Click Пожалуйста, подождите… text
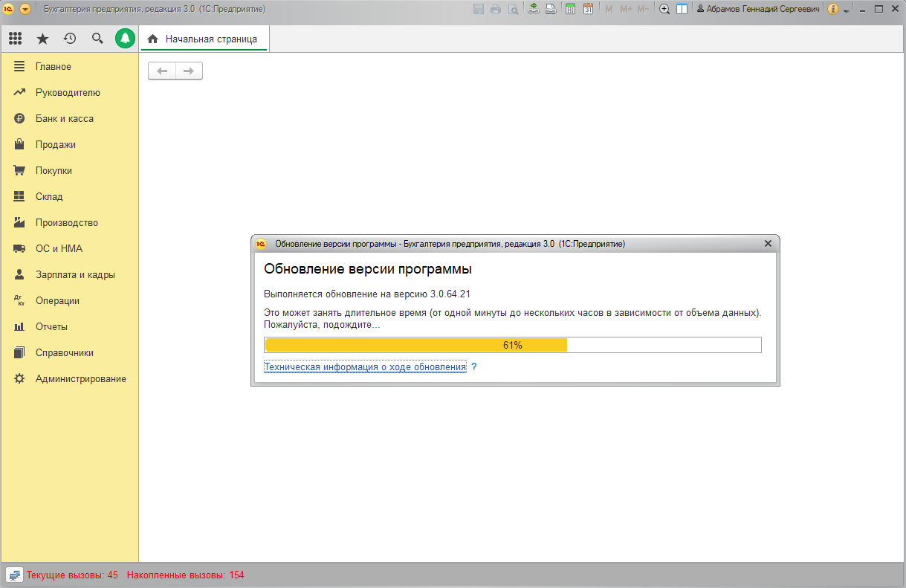Image resolution: width=906 pixels, height=588 pixels. pyautogui.click(x=322, y=326)
